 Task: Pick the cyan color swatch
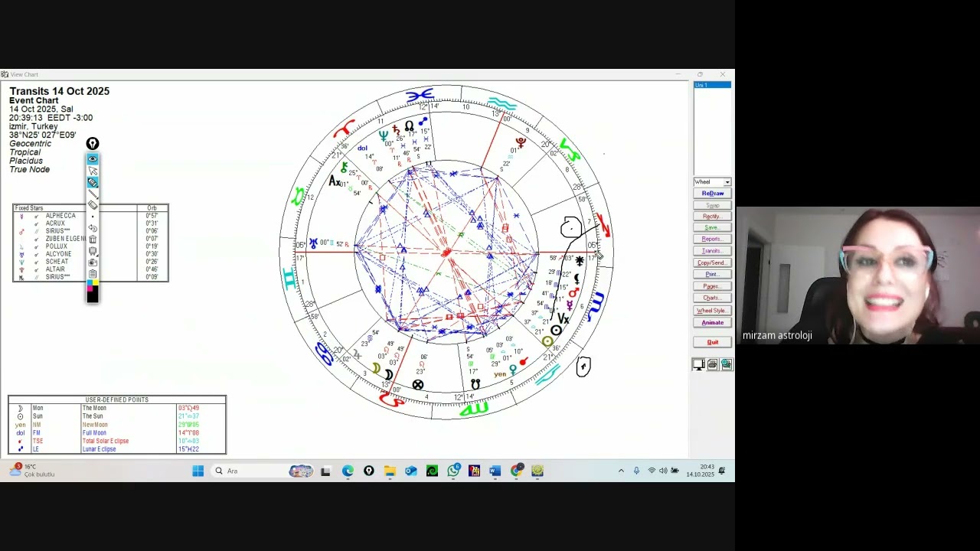coord(90,283)
